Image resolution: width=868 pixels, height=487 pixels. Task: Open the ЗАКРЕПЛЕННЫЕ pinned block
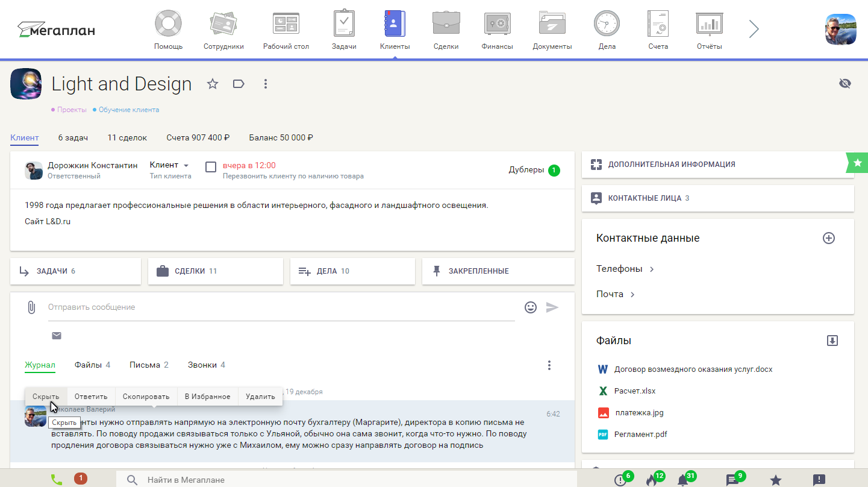(x=498, y=271)
